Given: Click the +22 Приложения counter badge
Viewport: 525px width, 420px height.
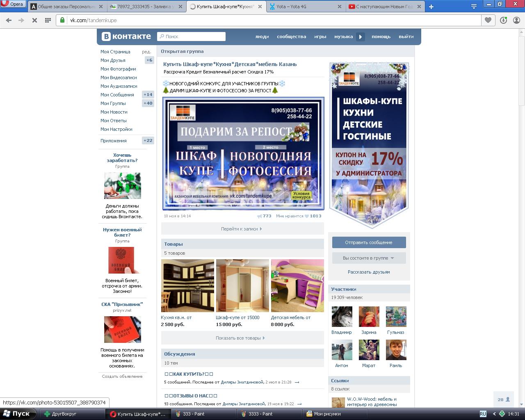Looking at the screenshot, I should pos(148,141).
